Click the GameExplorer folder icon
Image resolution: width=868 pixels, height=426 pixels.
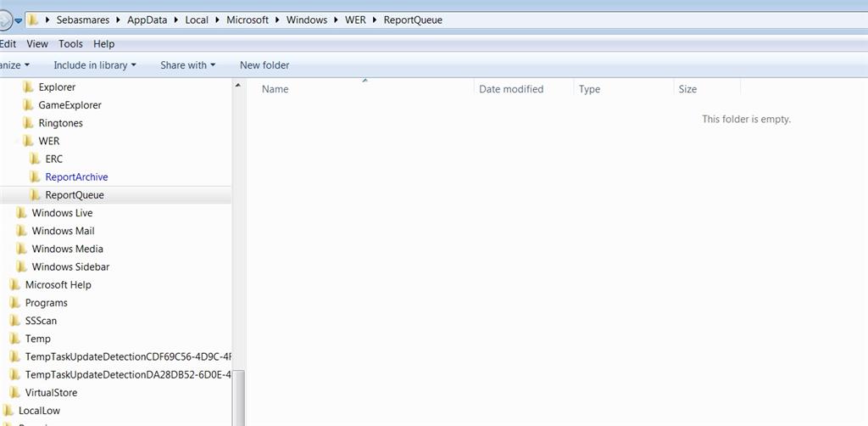pos(28,105)
